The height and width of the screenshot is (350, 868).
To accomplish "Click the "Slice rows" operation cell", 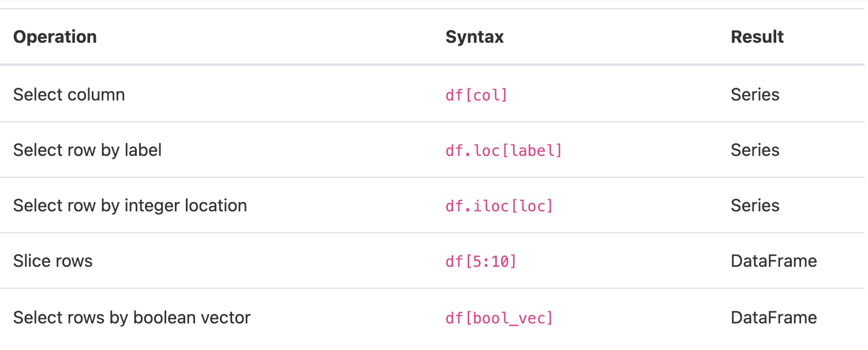I will (x=53, y=261).
